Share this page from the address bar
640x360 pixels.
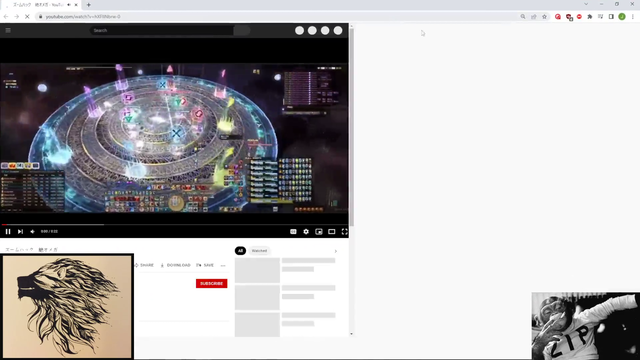click(x=533, y=17)
